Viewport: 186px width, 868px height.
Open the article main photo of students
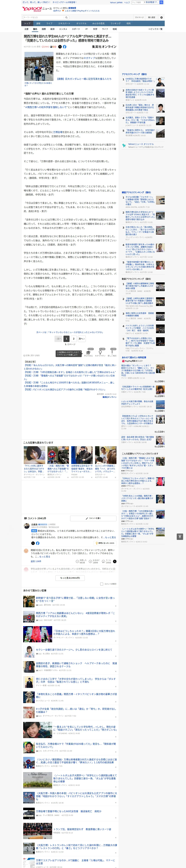coord(39,66)
